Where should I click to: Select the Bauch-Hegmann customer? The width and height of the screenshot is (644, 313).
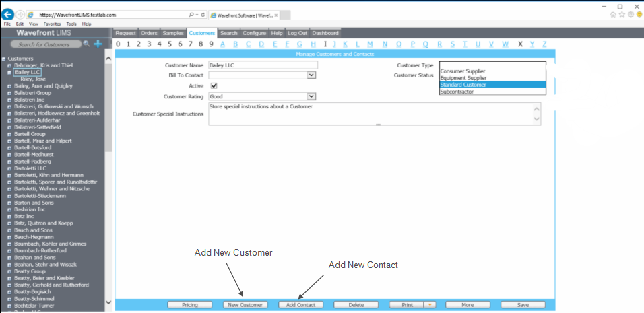pyautogui.click(x=32, y=237)
